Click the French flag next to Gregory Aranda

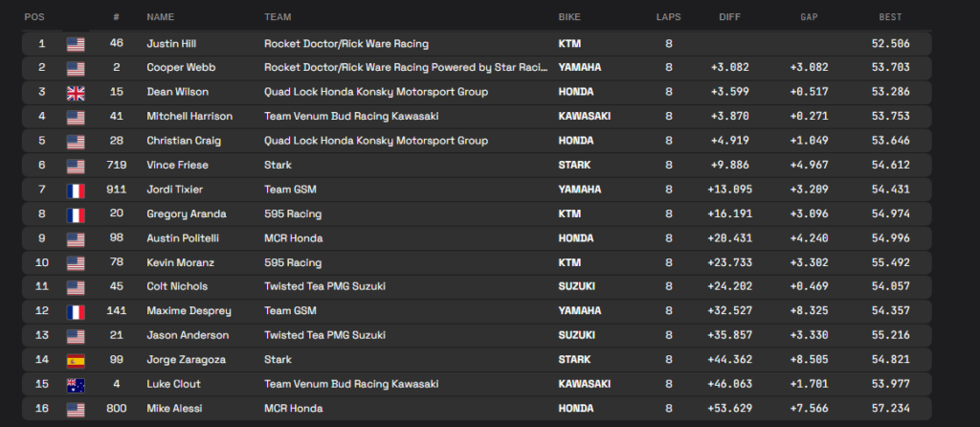tap(76, 215)
